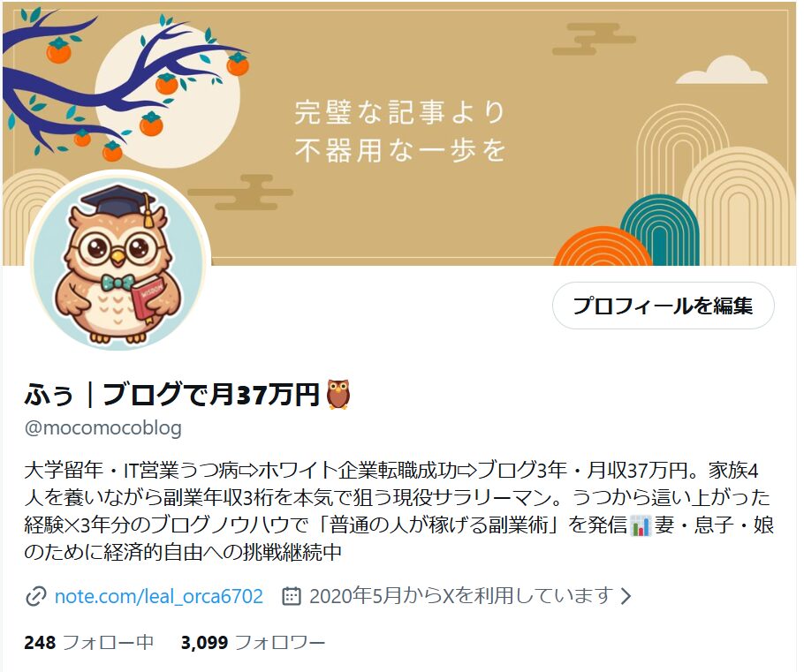Expand the chevron after Xを利用しています
Screen dimensions: 804x672
(x=626, y=596)
